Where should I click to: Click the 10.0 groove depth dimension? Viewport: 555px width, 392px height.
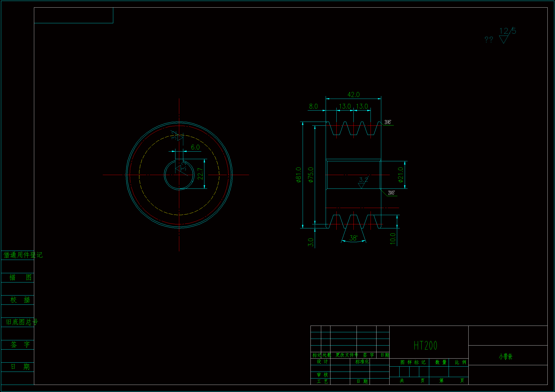click(393, 239)
